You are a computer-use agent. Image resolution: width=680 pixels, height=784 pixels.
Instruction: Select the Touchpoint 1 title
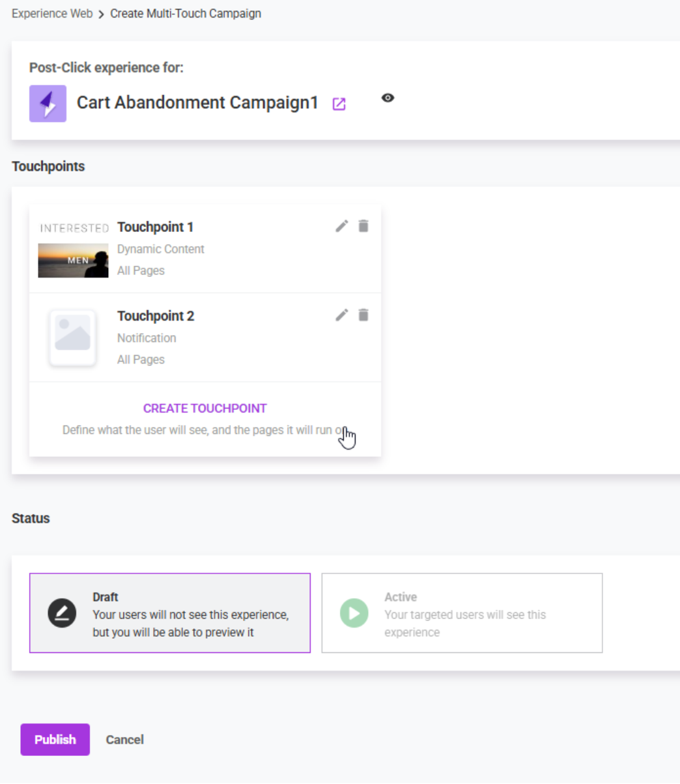[155, 227]
